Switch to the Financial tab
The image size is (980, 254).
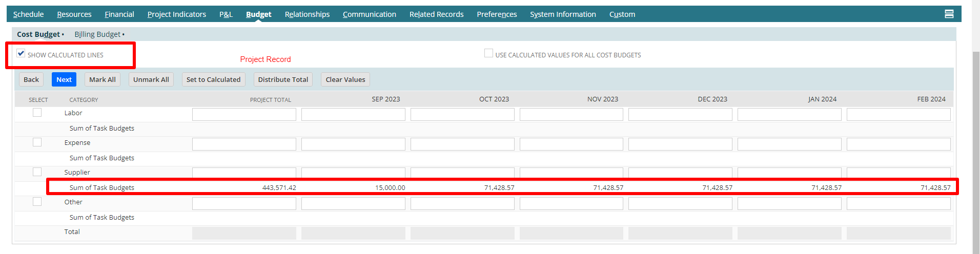pos(119,14)
